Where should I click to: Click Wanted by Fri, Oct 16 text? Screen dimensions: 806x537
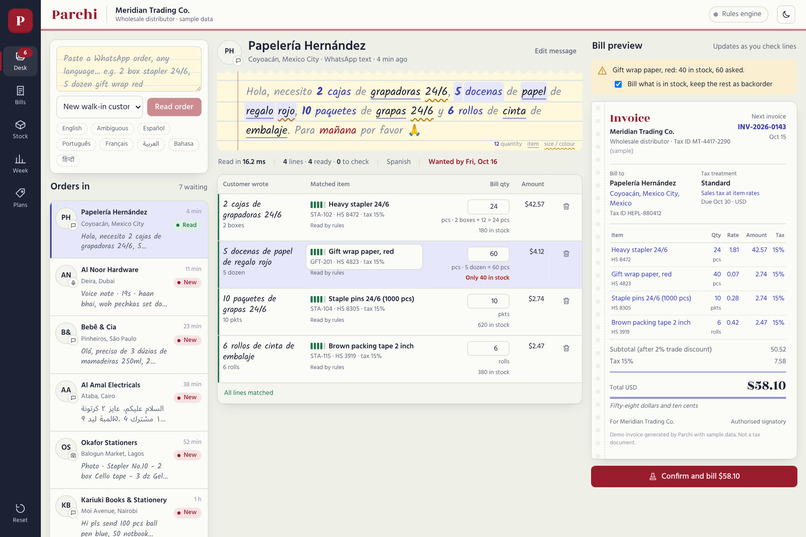[463, 162]
